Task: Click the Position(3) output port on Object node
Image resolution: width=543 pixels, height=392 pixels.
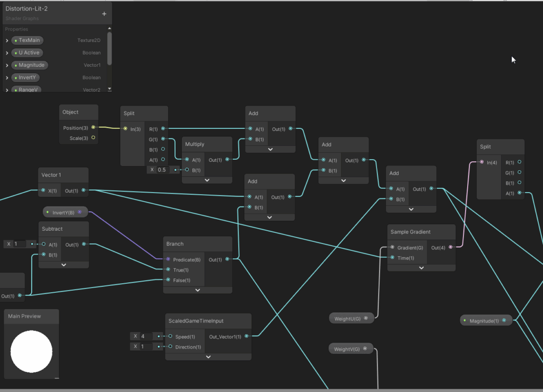Action: [93, 127]
